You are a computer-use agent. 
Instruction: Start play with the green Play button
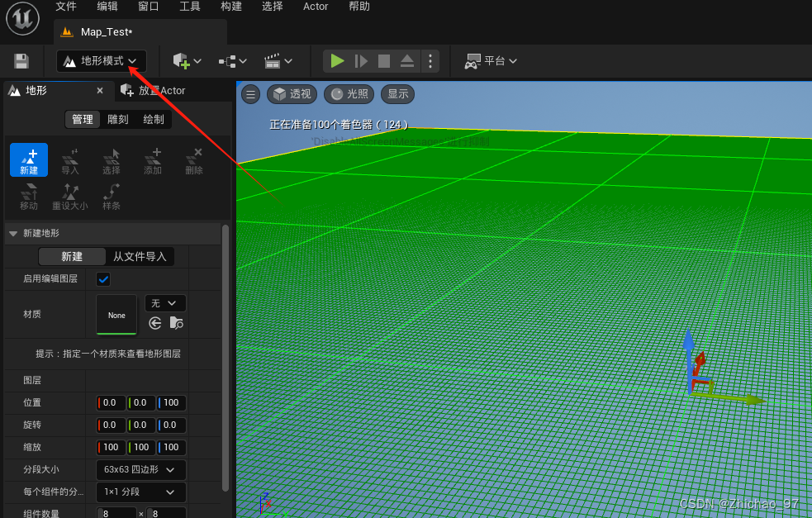337,61
